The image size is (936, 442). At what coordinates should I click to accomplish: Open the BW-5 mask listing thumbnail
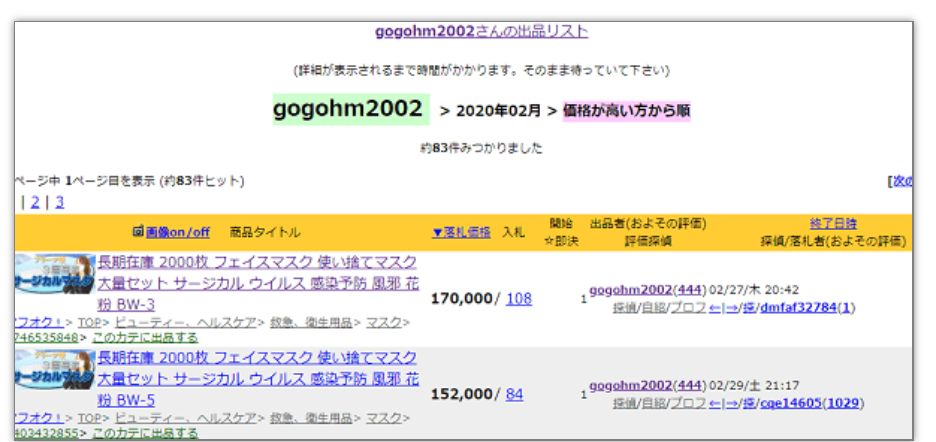point(55,370)
